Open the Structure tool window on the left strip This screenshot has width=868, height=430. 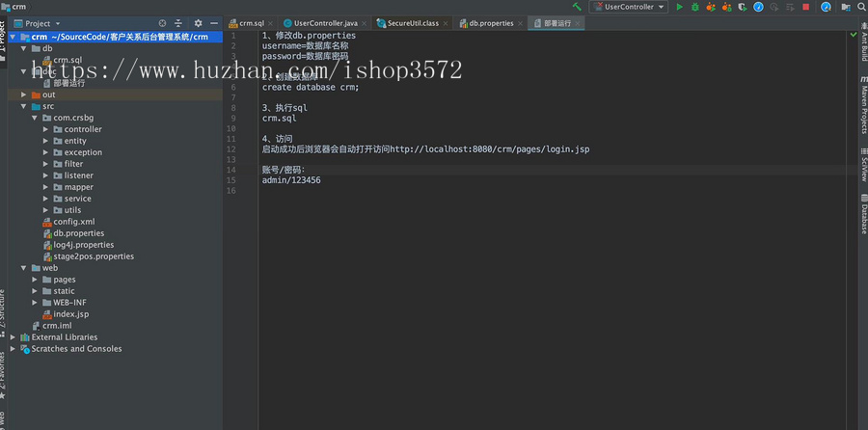pyautogui.click(x=3, y=313)
